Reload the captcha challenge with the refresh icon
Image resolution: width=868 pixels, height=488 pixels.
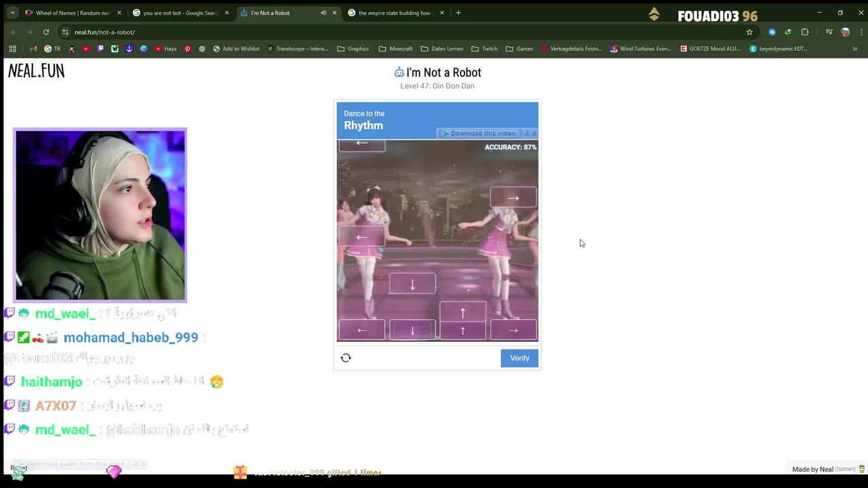(346, 358)
